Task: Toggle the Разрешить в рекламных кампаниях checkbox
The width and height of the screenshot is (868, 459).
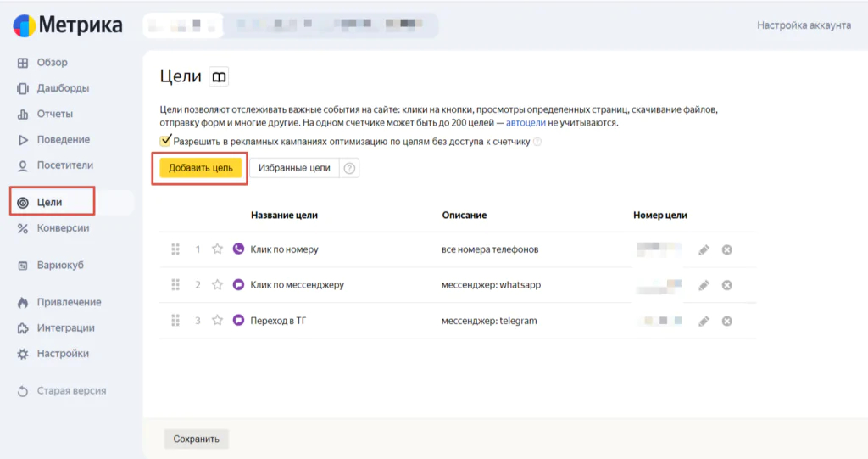Action: tap(166, 141)
